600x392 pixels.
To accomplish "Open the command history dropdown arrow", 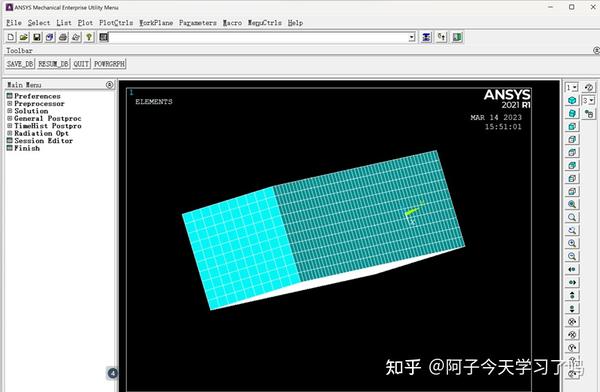I will [412, 38].
